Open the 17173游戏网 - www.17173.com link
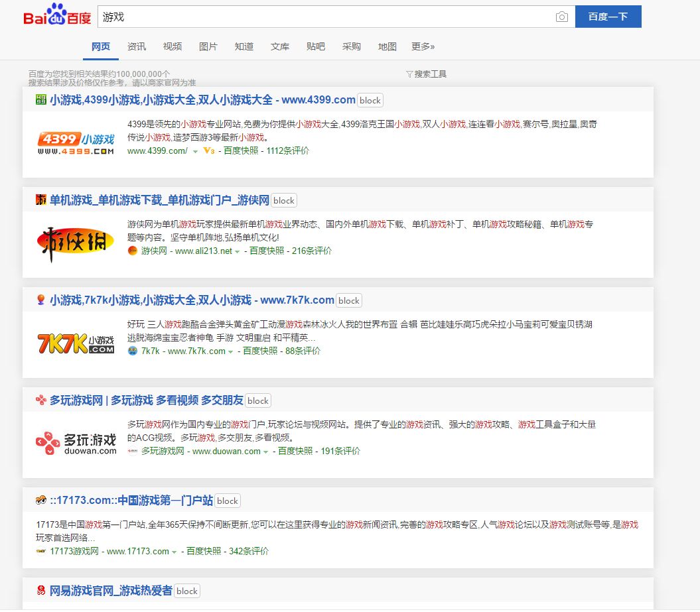Viewport: 700px width, 612px height. coord(109,552)
